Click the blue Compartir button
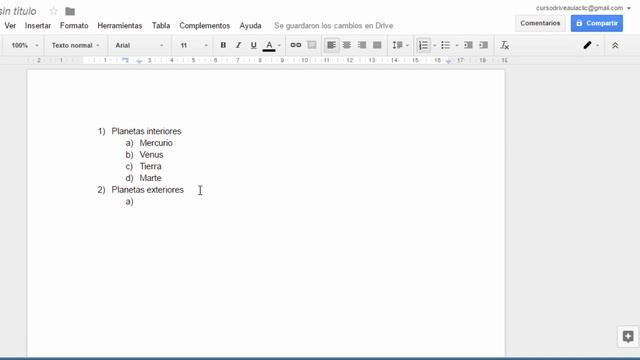 click(597, 23)
